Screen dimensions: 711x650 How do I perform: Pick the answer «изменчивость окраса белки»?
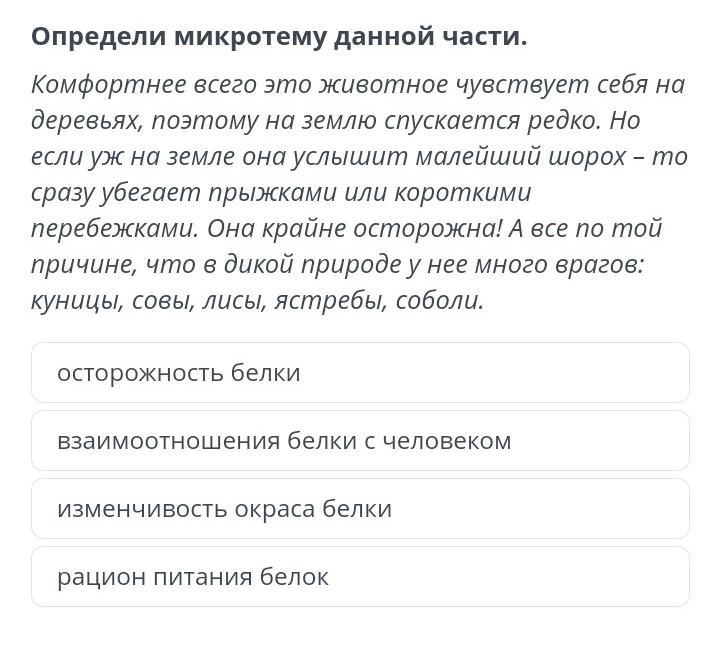coord(360,509)
